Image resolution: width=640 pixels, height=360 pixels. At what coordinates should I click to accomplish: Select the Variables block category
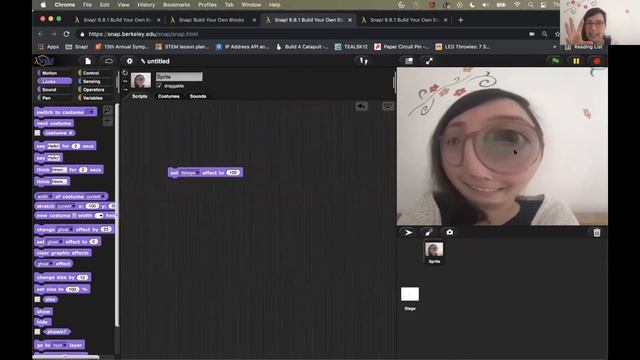[95, 98]
